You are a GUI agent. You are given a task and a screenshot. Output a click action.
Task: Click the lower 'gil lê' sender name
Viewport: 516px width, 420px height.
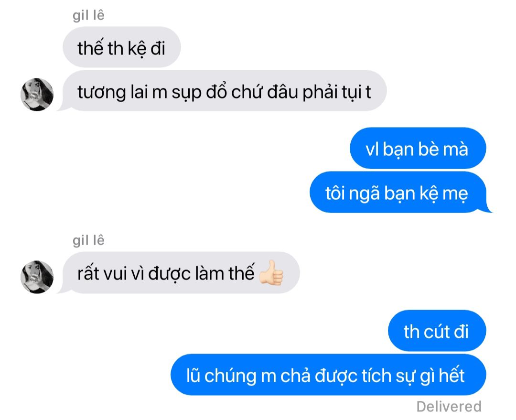(x=88, y=240)
